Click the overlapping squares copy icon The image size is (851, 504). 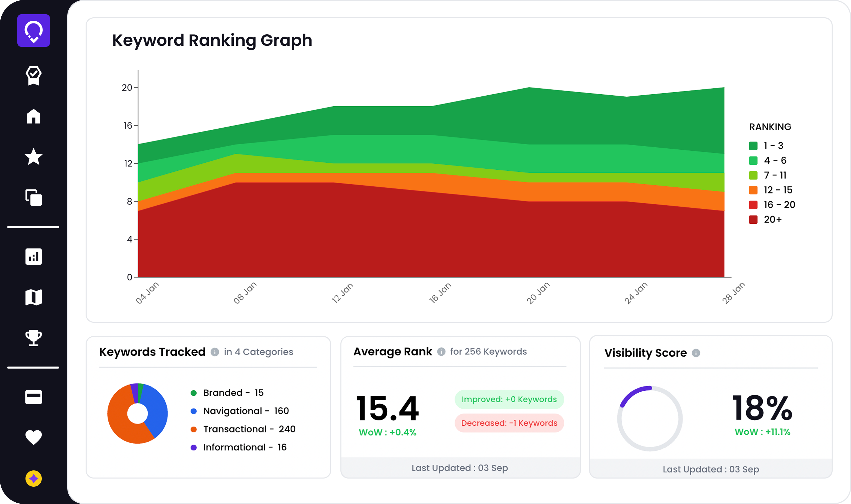click(x=33, y=197)
